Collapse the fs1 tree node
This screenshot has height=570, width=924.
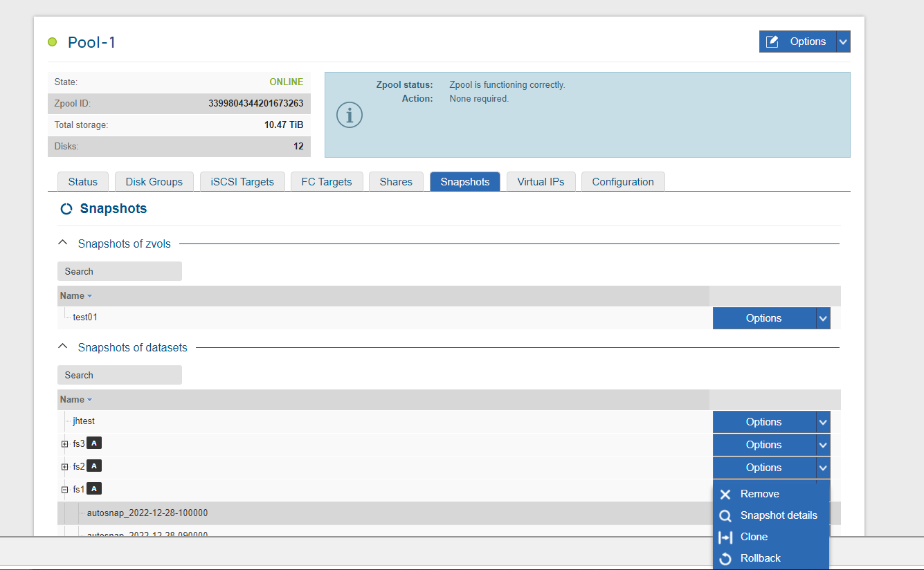(64, 490)
